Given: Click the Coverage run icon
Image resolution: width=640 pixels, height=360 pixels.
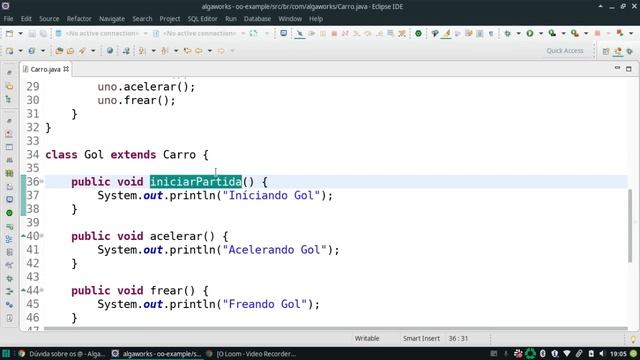Looking at the screenshot, I should [552, 33].
